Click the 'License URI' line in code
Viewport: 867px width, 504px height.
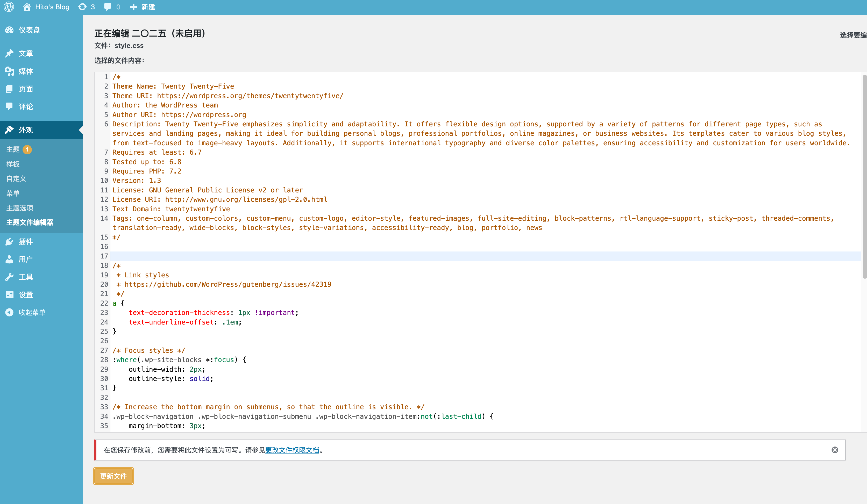tap(220, 199)
